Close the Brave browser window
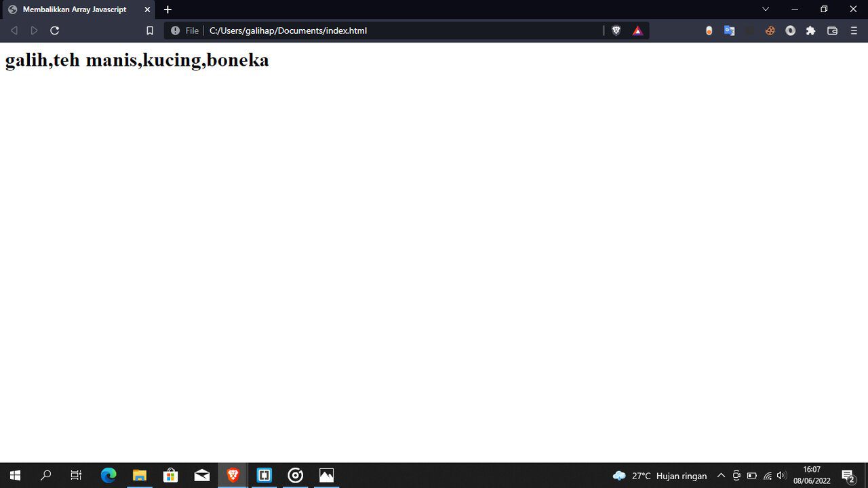Screen dimensions: 868x488 click(853, 9)
